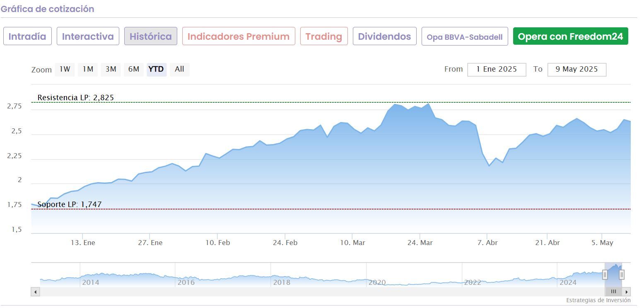Open the Opa BBVA-Sabadell link
The height and width of the screenshot is (308, 644).
coord(465,37)
